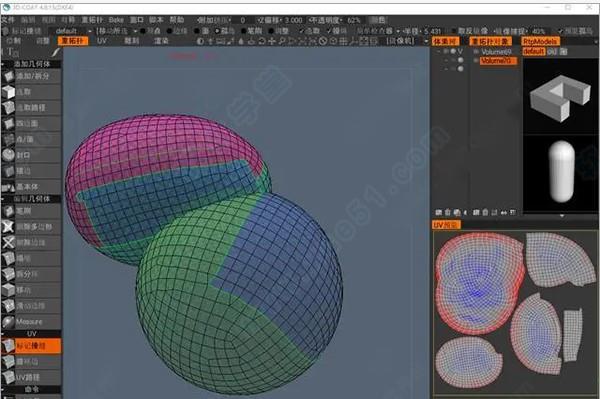
Task: Switch to the UV room tab
Action: [x=101, y=41]
